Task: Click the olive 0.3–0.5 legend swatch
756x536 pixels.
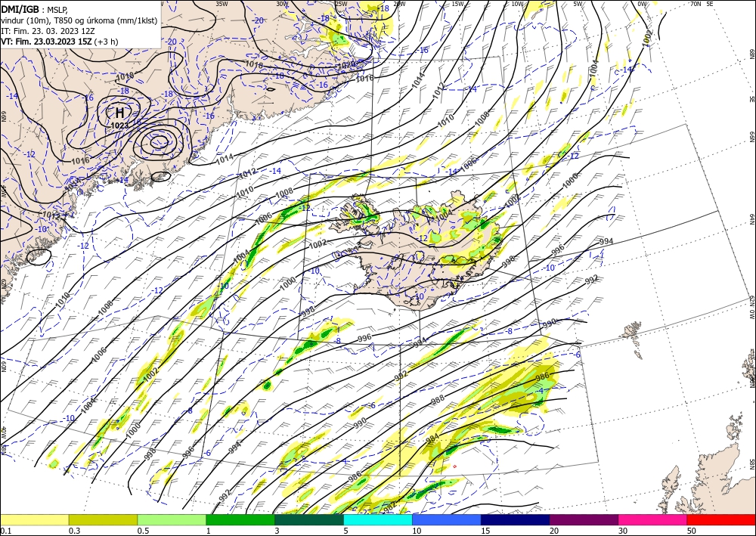Action: click(x=103, y=519)
